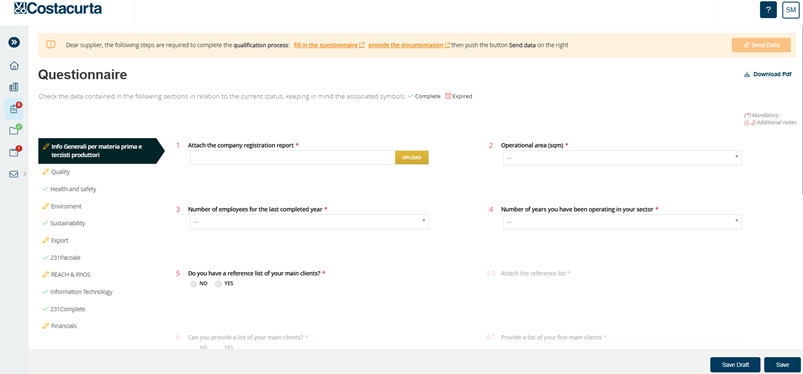Switch to the Export section
Screen dimensions: 803x374
[60, 240]
